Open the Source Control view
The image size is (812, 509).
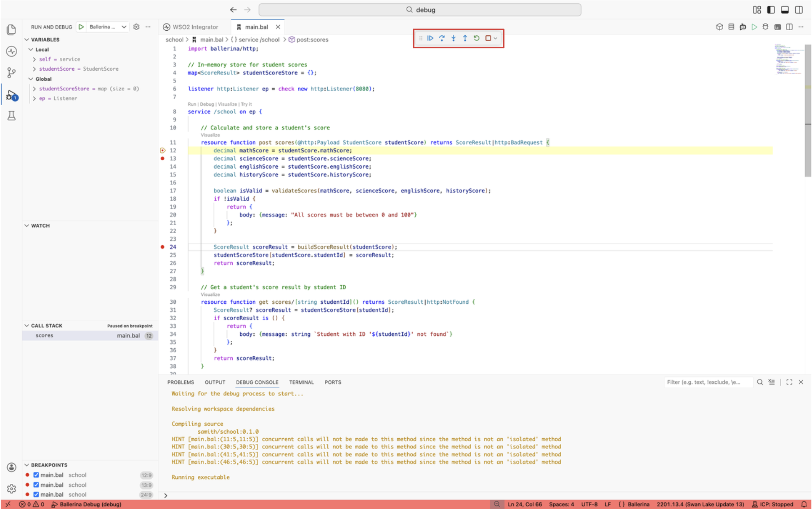pos(11,73)
